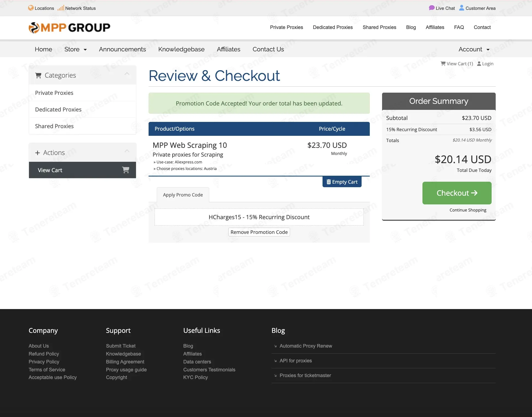Click the Live Chat bubble icon
The height and width of the screenshot is (417, 532).
tap(431, 8)
